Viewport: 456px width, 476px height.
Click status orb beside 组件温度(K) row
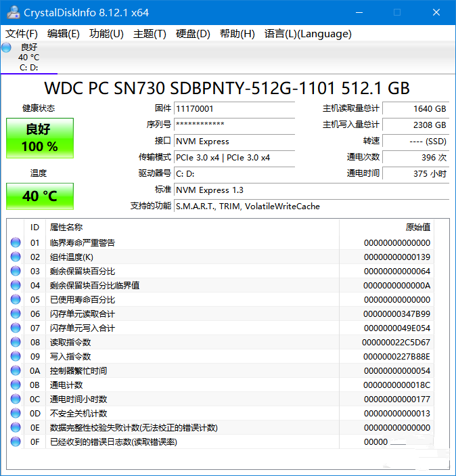(x=16, y=257)
